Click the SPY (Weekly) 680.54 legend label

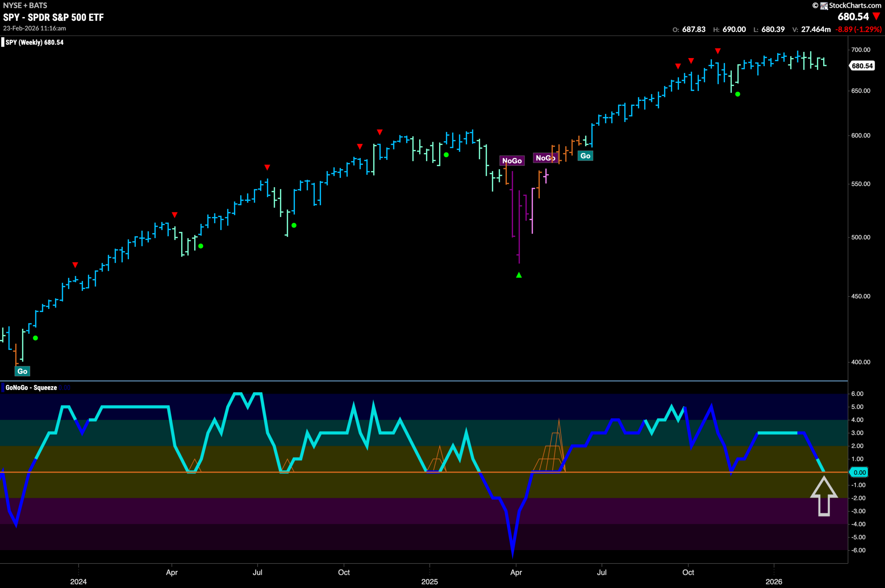34,42
